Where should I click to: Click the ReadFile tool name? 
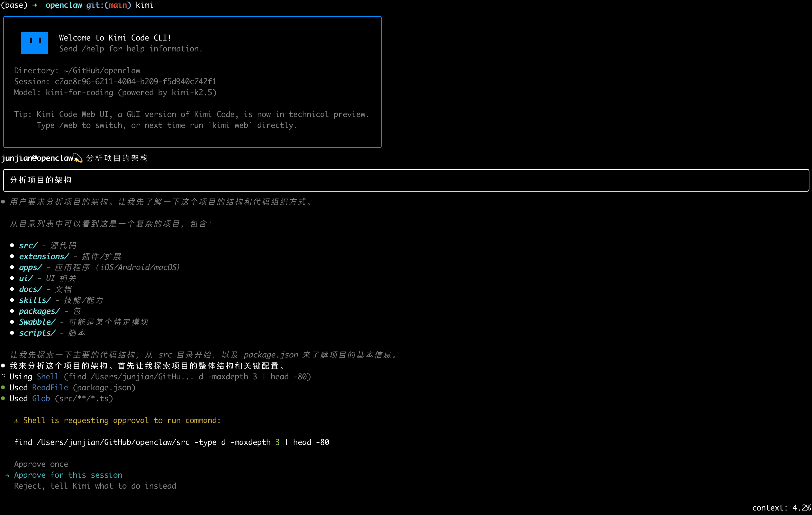50,387
